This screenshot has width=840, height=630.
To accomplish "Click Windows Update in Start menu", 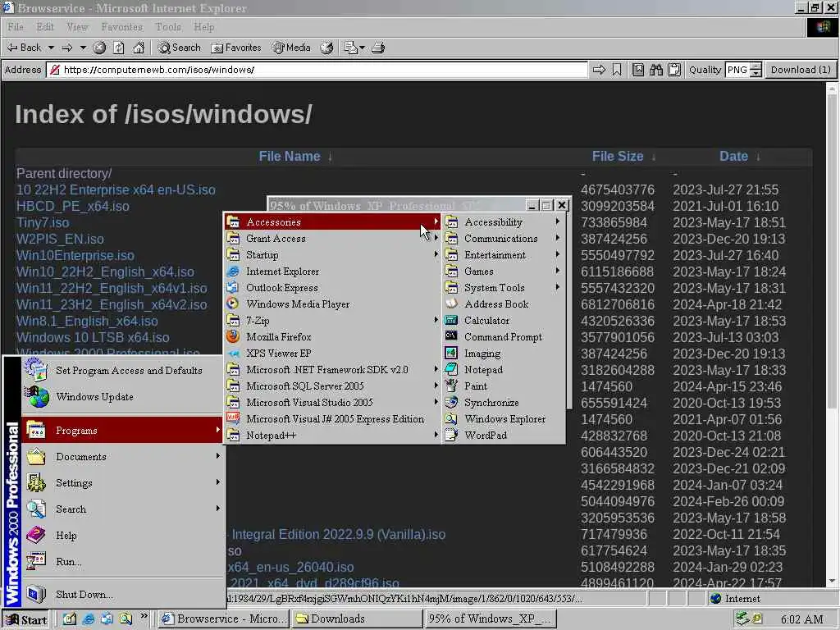I will click(x=123, y=397).
